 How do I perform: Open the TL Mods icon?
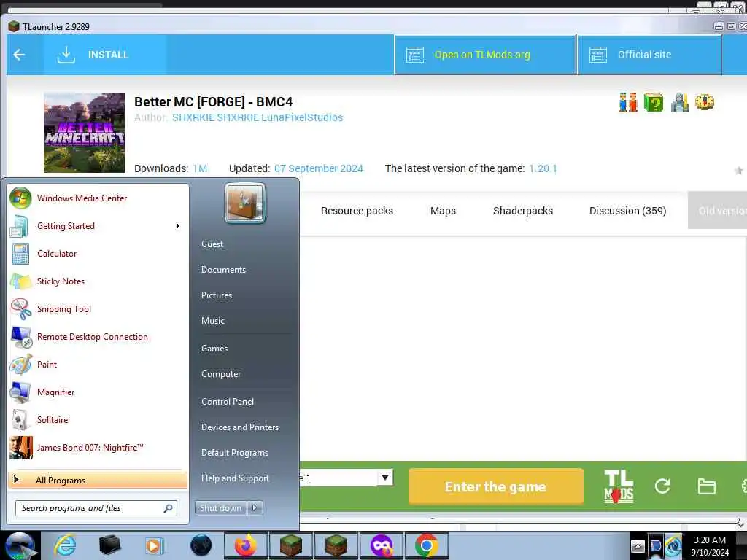pos(619,486)
